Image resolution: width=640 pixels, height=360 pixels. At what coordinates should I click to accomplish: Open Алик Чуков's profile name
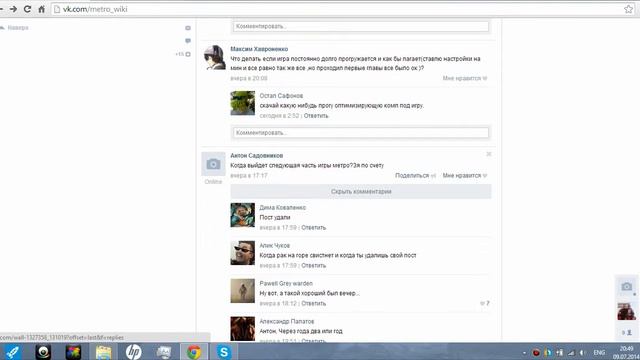tap(274, 245)
